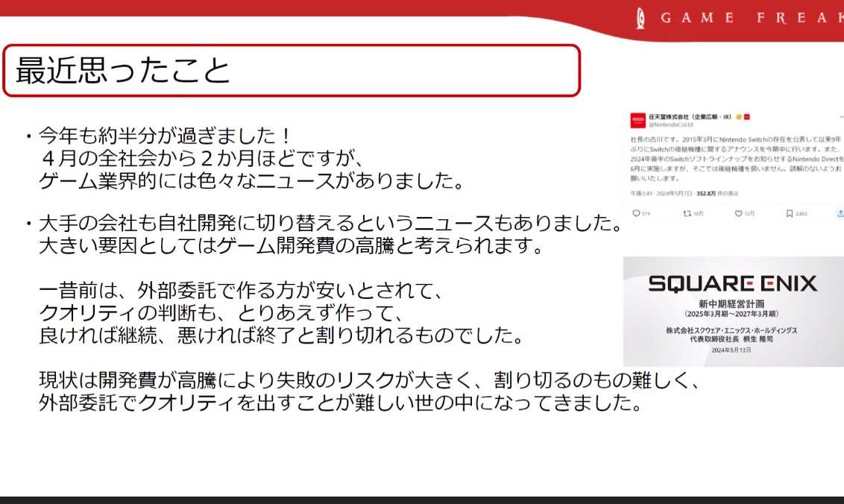This screenshot has width=844, height=504.
Task: Click the @NintendoCoLtd handle
Action: pos(671,125)
